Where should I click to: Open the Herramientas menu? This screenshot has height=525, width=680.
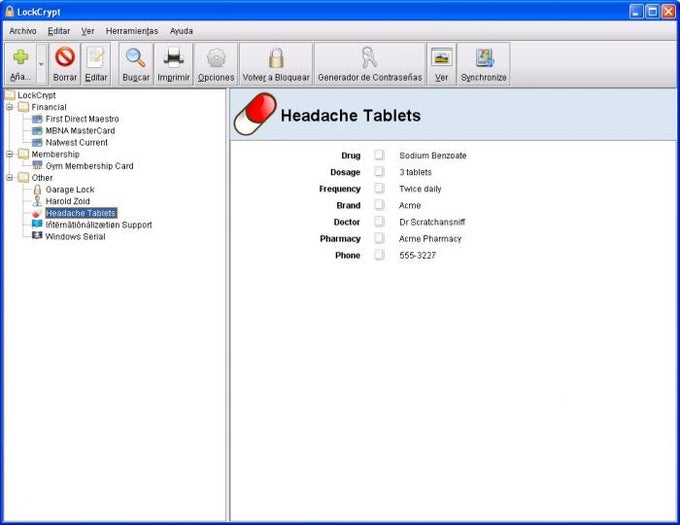click(132, 31)
